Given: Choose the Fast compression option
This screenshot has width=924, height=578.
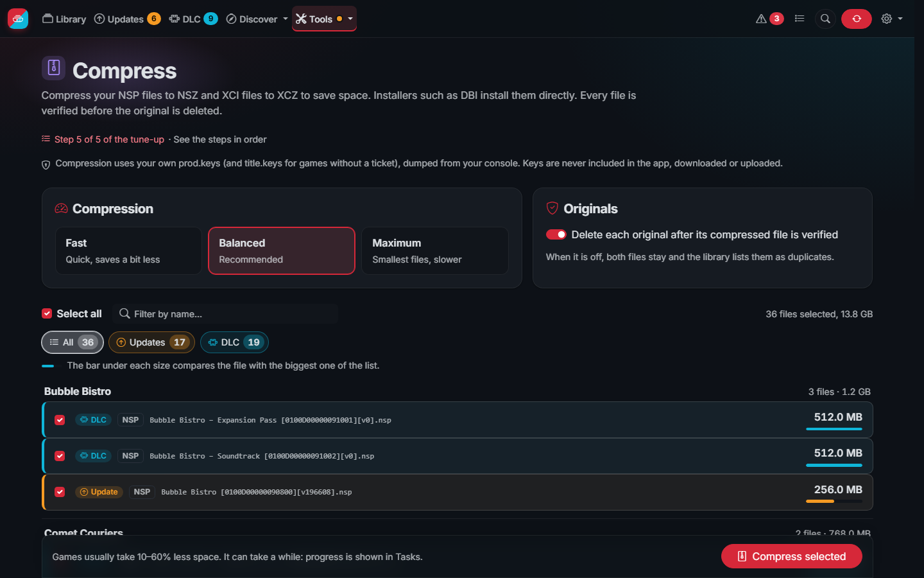Looking at the screenshot, I should [x=128, y=250].
